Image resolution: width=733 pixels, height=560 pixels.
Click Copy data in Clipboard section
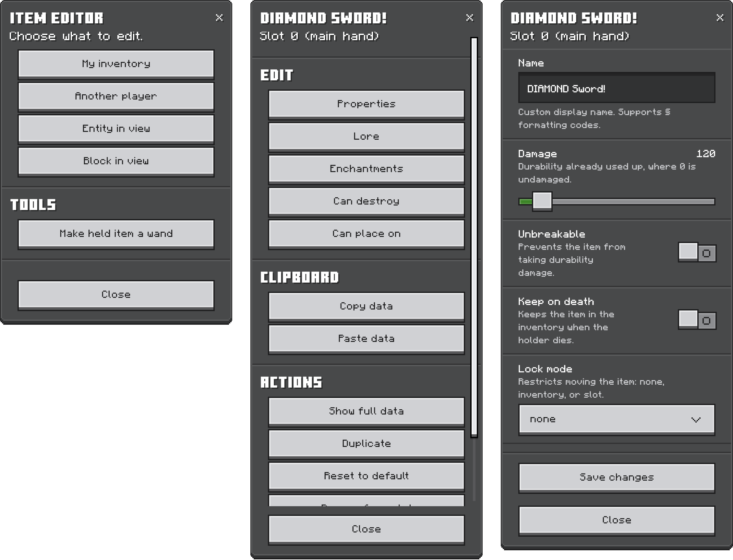click(x=366, y=307)
